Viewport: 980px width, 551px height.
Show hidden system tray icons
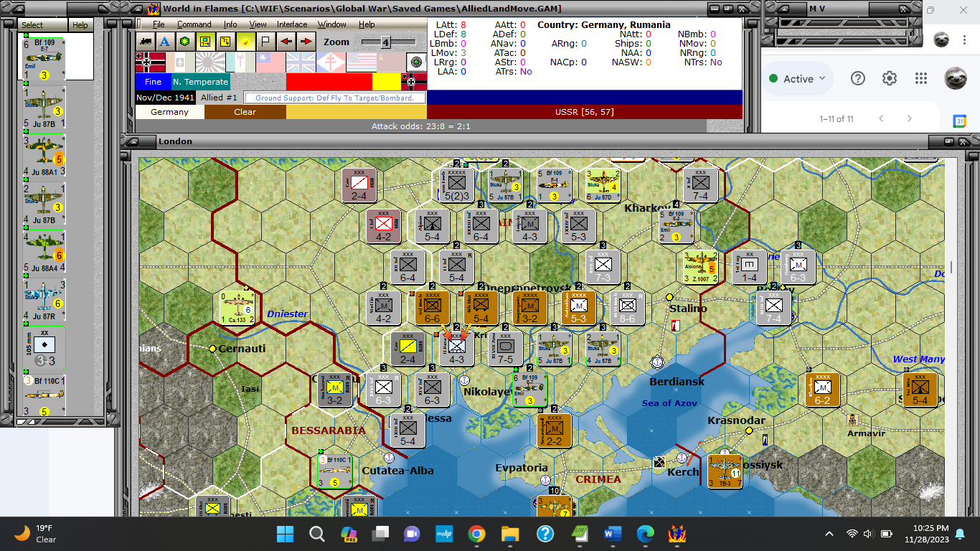829,534
